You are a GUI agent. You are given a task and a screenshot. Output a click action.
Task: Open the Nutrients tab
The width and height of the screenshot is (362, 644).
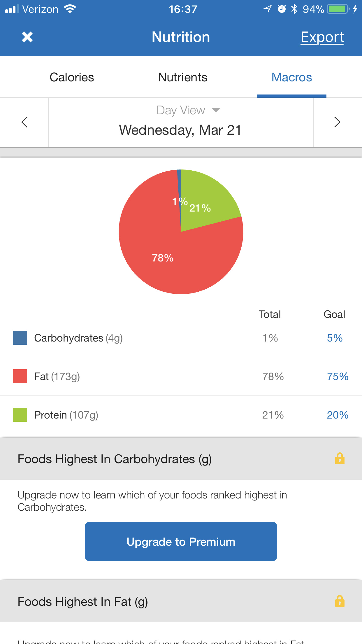pyautogui.click(x=182, y=77)
